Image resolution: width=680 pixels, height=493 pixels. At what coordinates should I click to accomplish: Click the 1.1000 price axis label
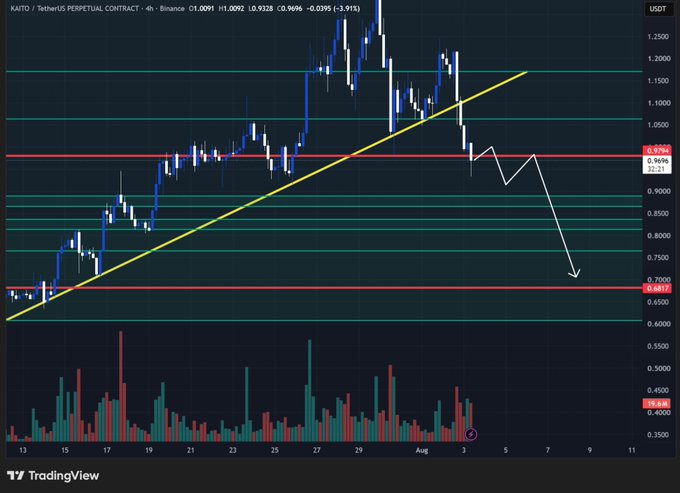coord(658,103)
